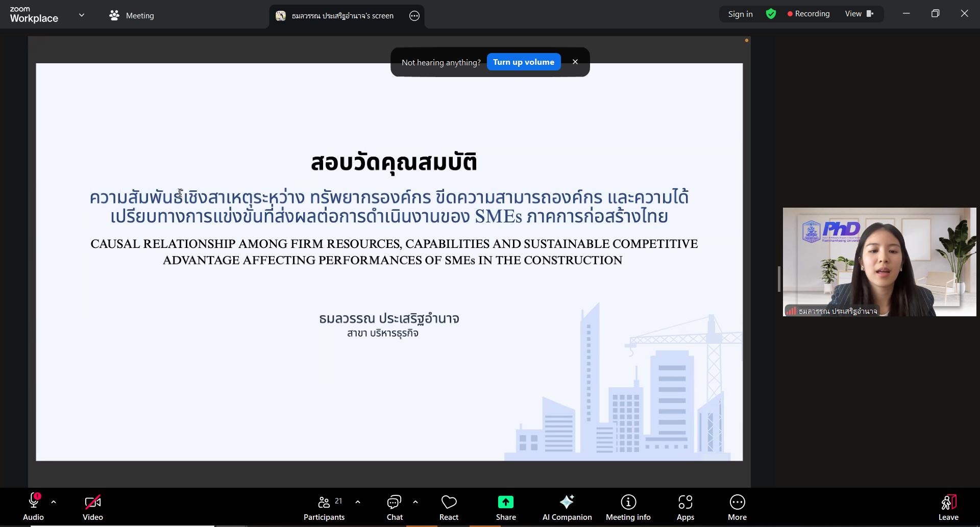The height and width of the screenshot is (527, 980).
Task: Expand the Chat options arrow
Action: tap(415, 502)
